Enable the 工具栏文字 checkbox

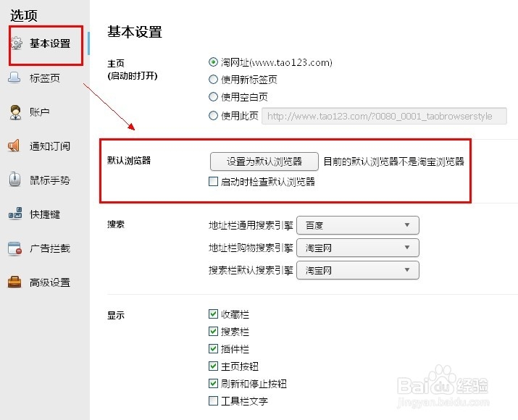(214, 401)
